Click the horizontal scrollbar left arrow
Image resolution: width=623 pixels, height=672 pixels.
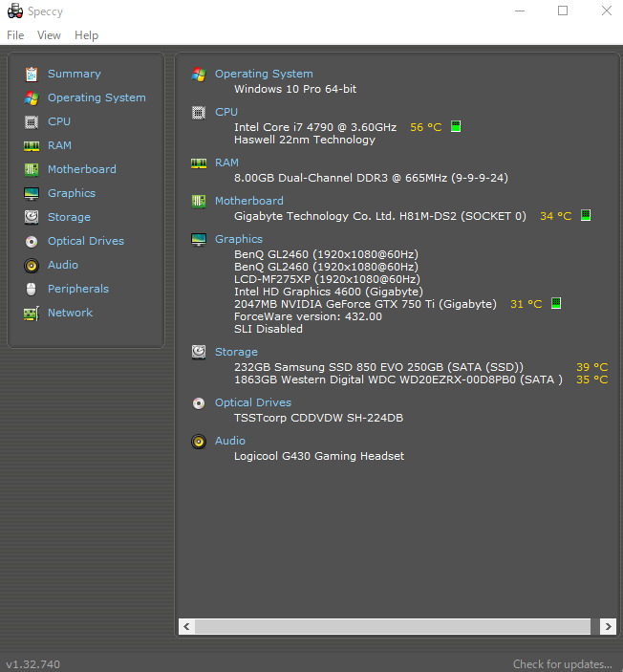(186, 626)
